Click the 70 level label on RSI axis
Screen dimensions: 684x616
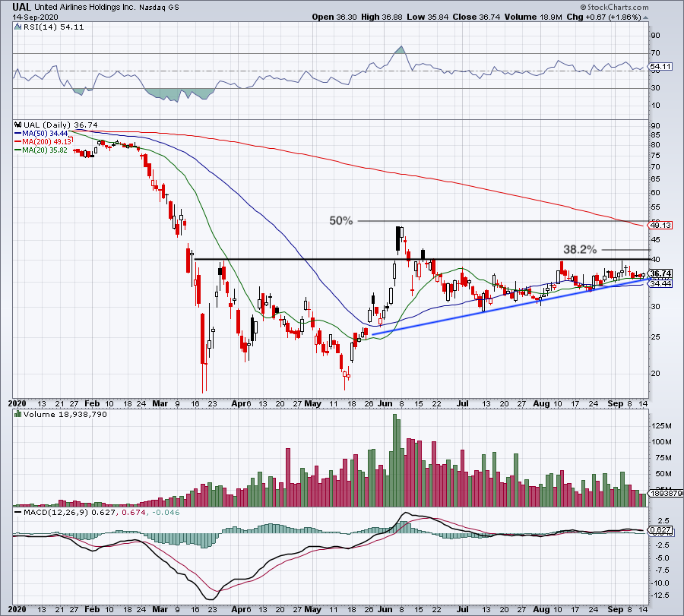656,52
